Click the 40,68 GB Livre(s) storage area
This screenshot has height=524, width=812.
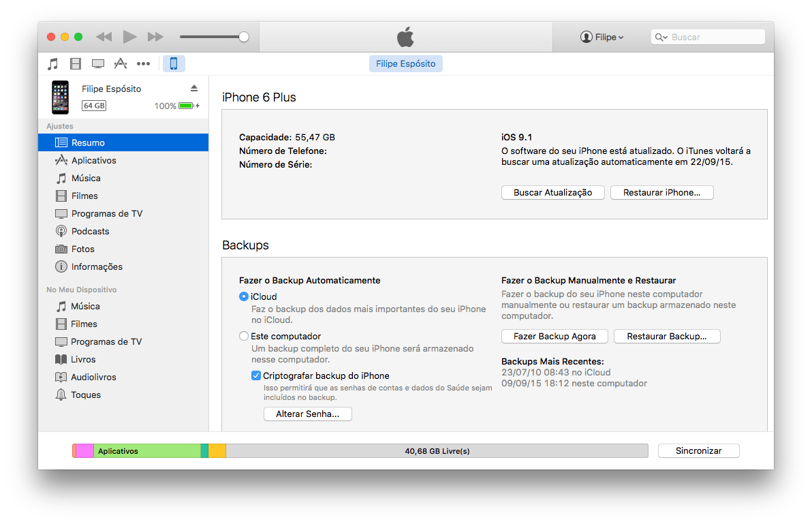point(437,451)
